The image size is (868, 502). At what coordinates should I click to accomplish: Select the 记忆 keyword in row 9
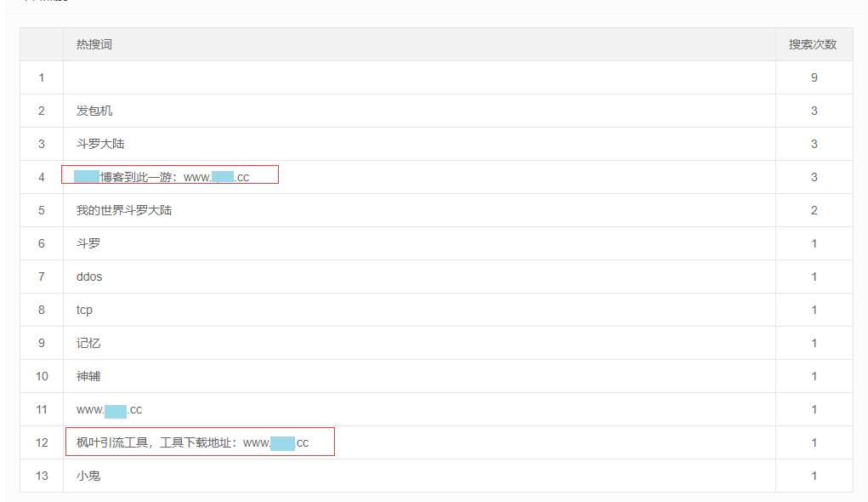tap(88, 343)
